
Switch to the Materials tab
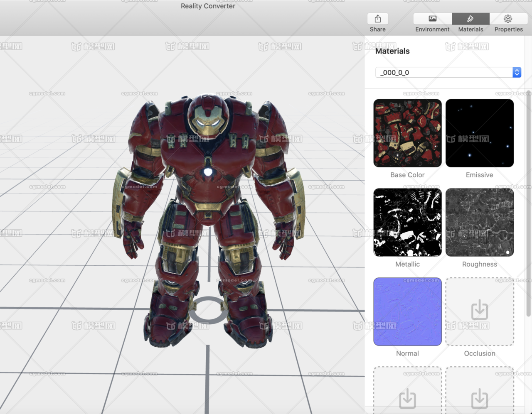(x=470, y=19)
